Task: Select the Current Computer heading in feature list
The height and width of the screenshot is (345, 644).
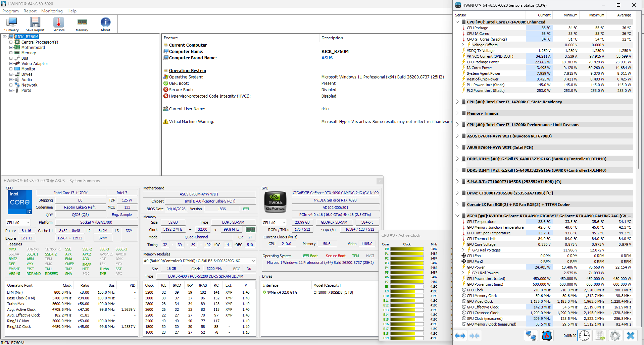Action: [188, 45]
